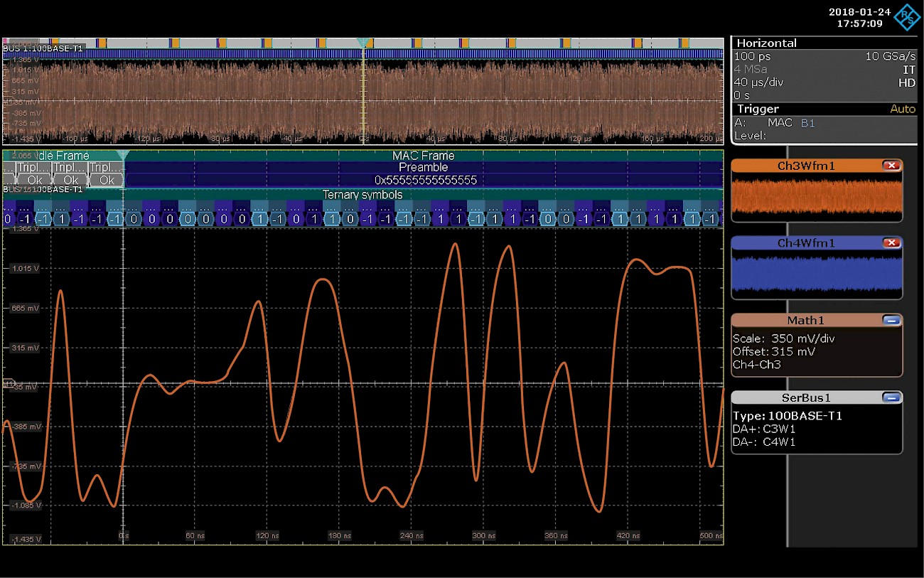
Task: Click the 500 ns time axis label
Action: click(x=711, y=535)
